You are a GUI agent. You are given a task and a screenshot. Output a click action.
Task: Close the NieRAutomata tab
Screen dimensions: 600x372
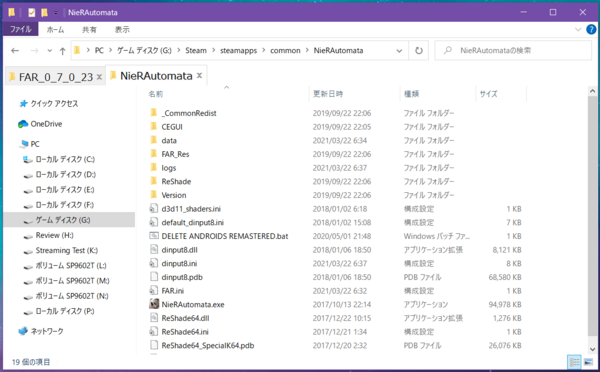pos(199,76)
